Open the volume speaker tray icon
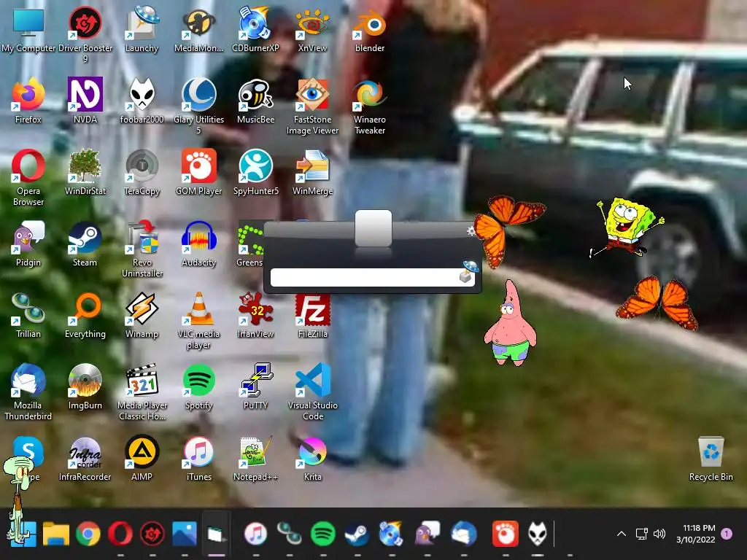Screen dimensions: 747x560 659,534
